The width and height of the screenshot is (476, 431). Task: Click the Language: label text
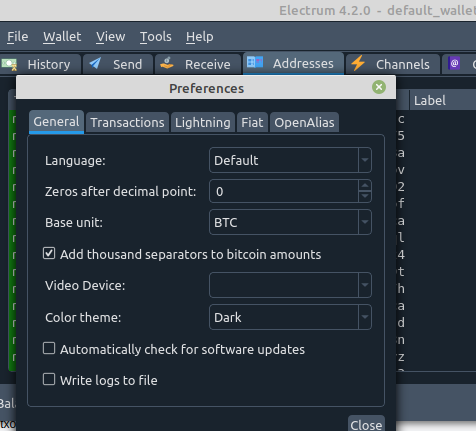pos(75,161)
